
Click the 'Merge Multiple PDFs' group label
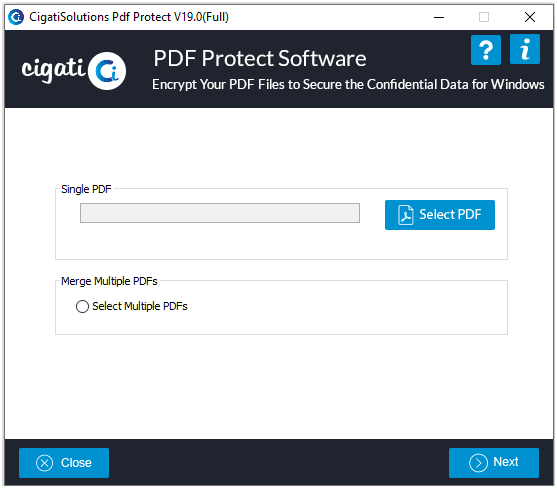click(x=109, y=281)
